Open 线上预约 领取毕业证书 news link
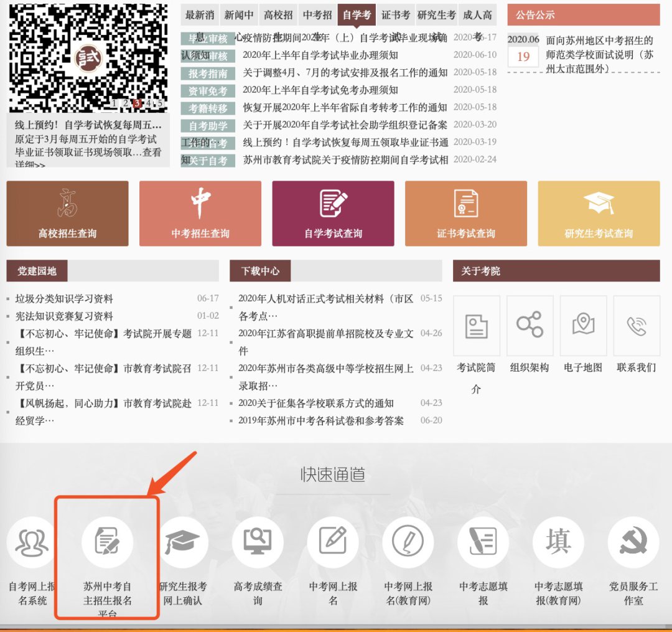Viewport: 672px width, 632px height. pos(345,143)
